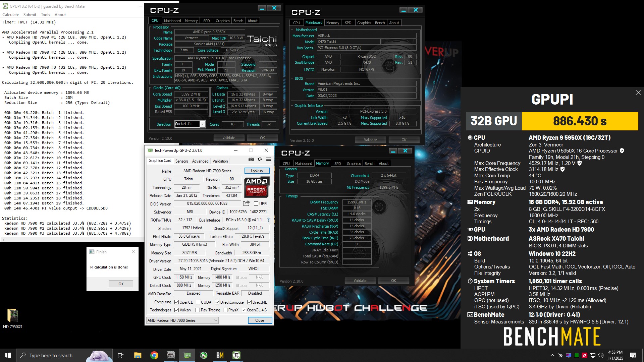
Task: Open GPUPI Calculate menu
Action: 11,15
